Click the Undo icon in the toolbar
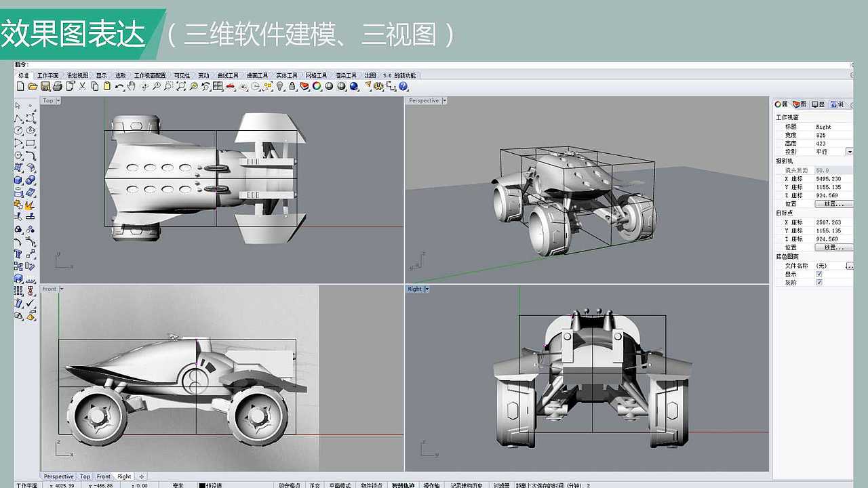The image size is (868, 488). tap(118, 87)
